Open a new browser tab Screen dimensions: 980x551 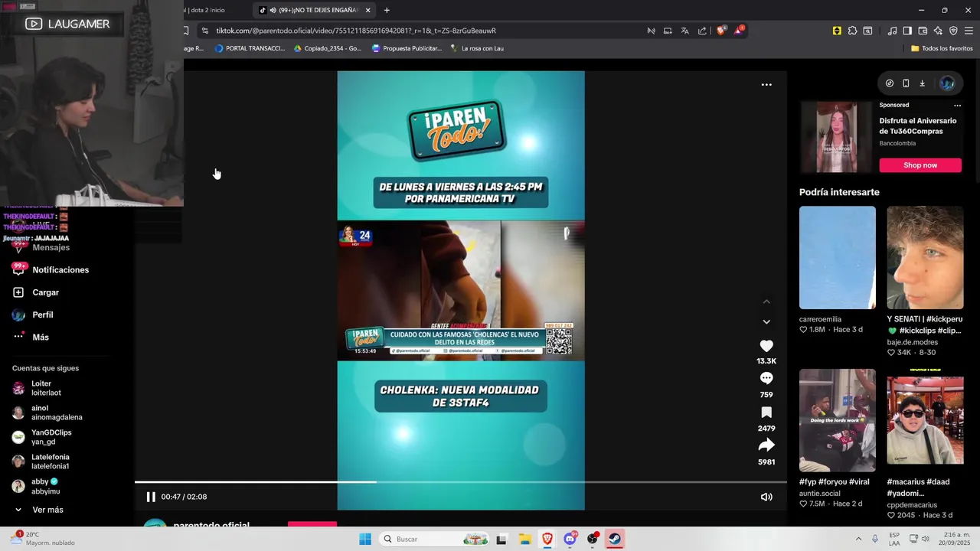[x=387, y=10]
